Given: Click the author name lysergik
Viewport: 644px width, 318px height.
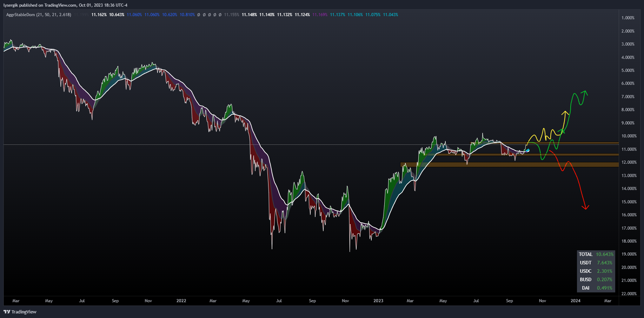Looking at the screenshot, I should point(11,5).
